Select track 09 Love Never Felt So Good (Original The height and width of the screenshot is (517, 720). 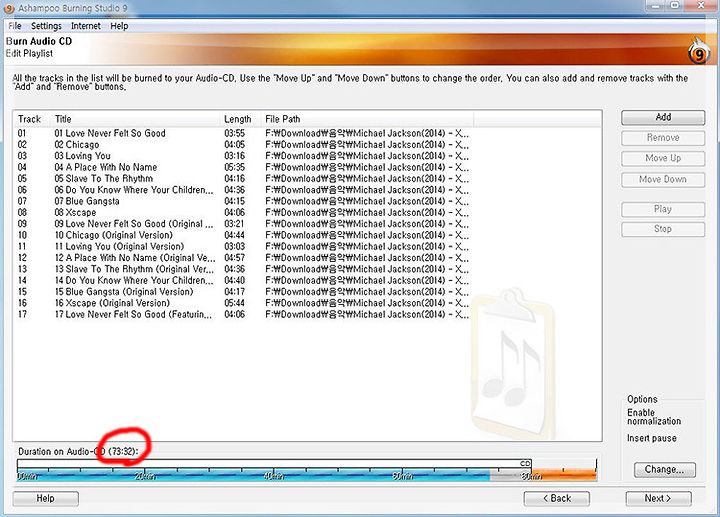tap(243, 224)
